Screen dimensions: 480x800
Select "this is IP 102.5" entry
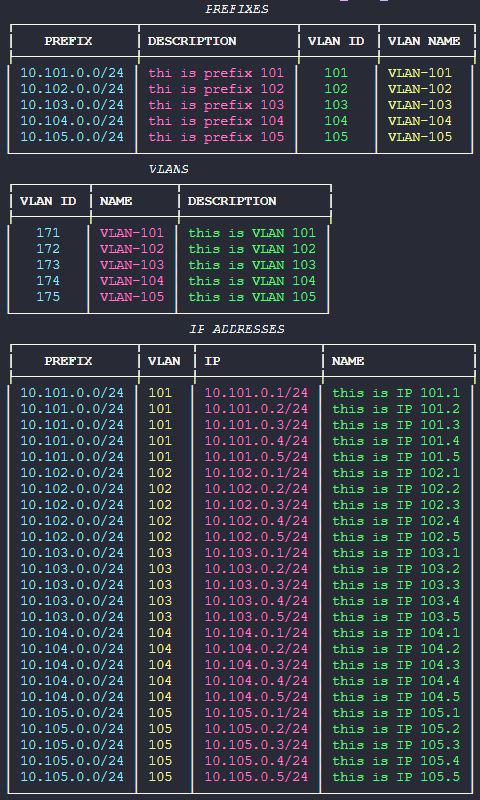pyautogui.click(x=396, y=537)
